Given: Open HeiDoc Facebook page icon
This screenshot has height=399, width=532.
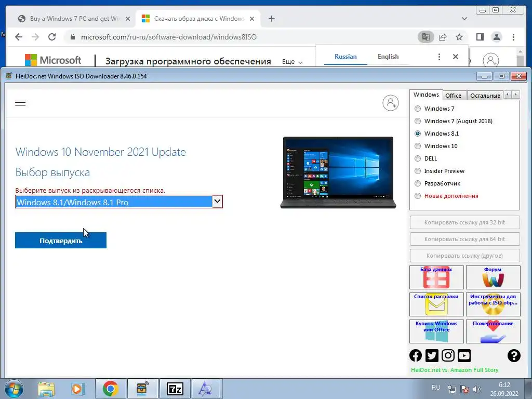Looking at the screenshot, I should tap(416, 355).
